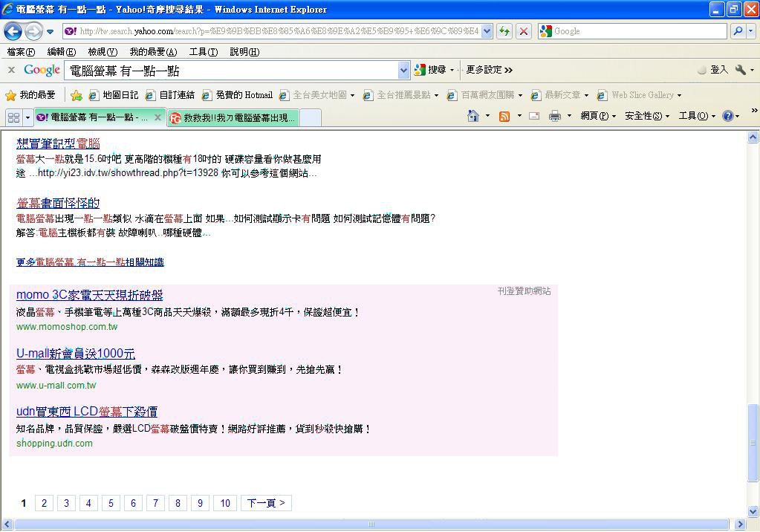Open 更多設定 on the Google toolbar
The width and height of the screenshot is (760, 532).
tap(489, 70)
